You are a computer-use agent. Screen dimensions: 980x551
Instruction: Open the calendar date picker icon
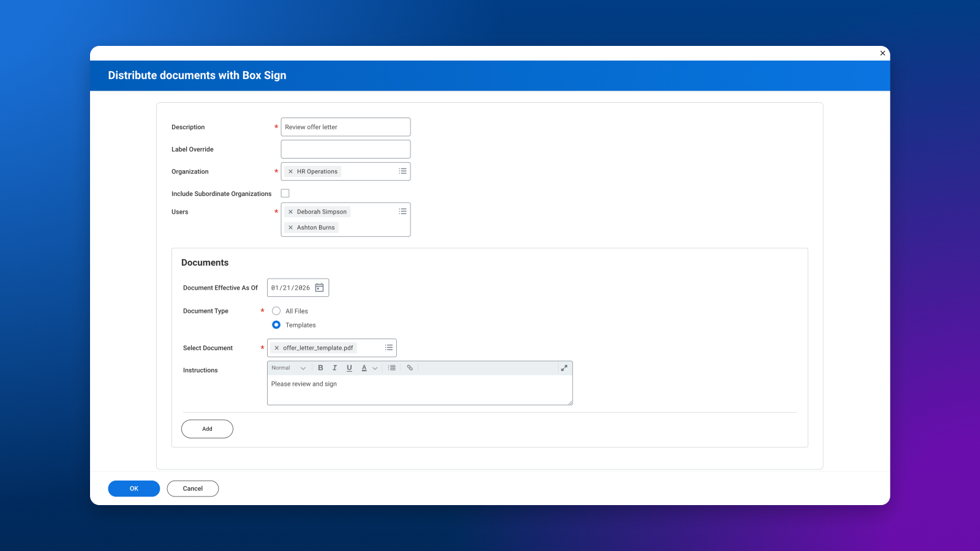tap(319, 288)
